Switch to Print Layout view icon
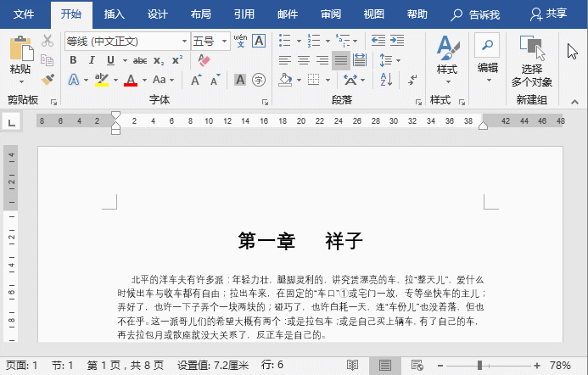 point(385,365)
